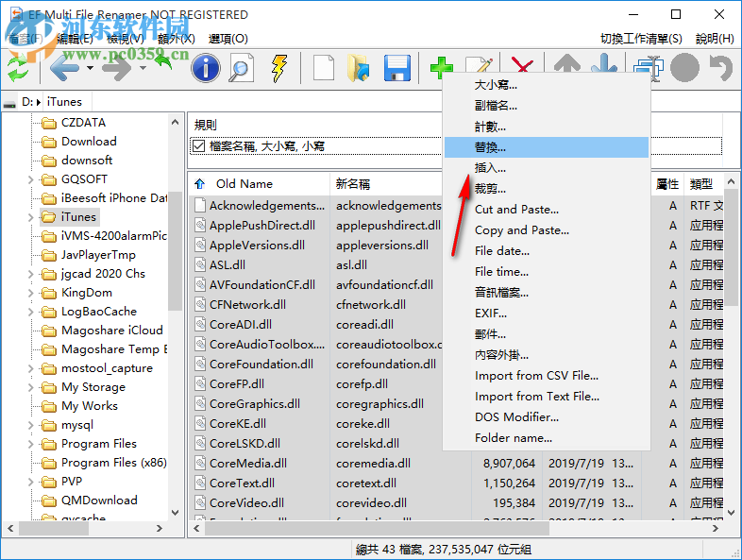Click the blue info circle icon

206,68
